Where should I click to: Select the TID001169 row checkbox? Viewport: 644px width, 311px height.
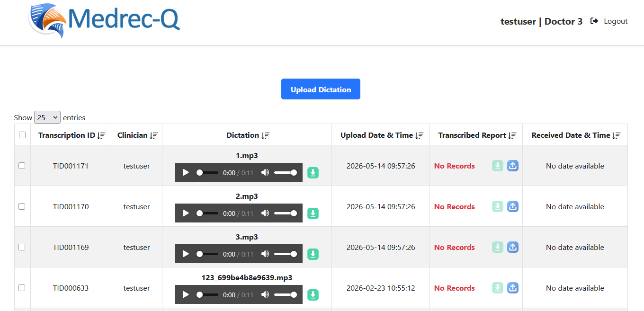(22, 247)
